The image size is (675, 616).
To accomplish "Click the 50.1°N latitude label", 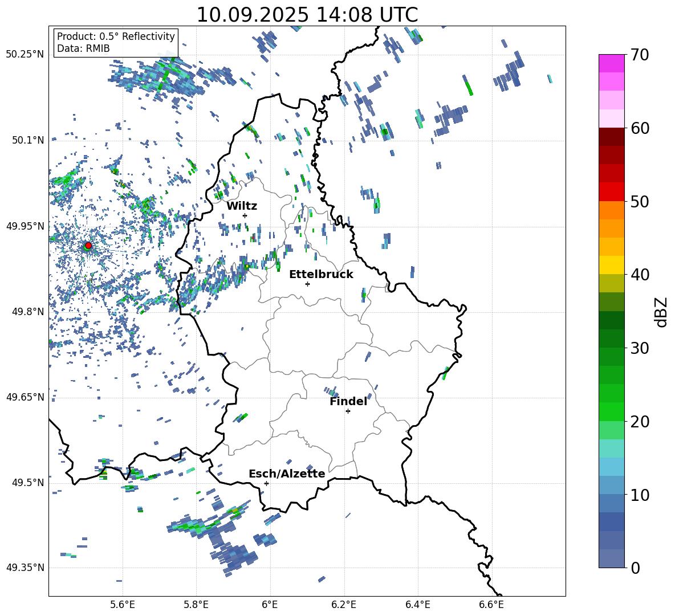I will coord(27,140).
